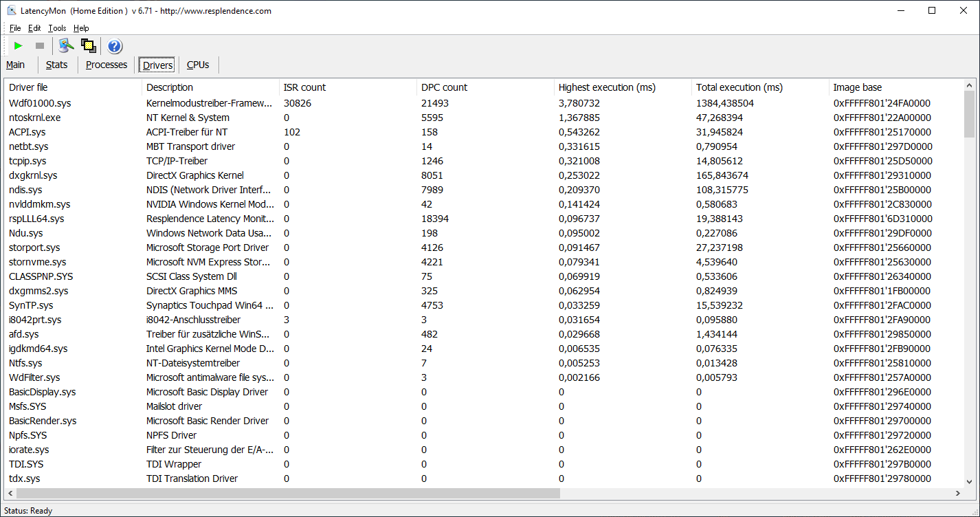Select the stornvme.sys driver row
The width and height of the screenshot is (980, 517).
484,262
